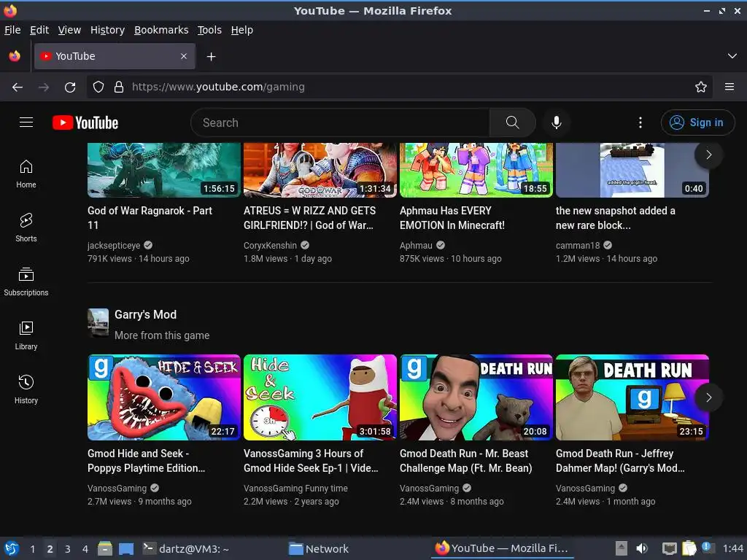Click the search magnifier button
This screenshot has width=747, height=560.
tap(513, 122)
